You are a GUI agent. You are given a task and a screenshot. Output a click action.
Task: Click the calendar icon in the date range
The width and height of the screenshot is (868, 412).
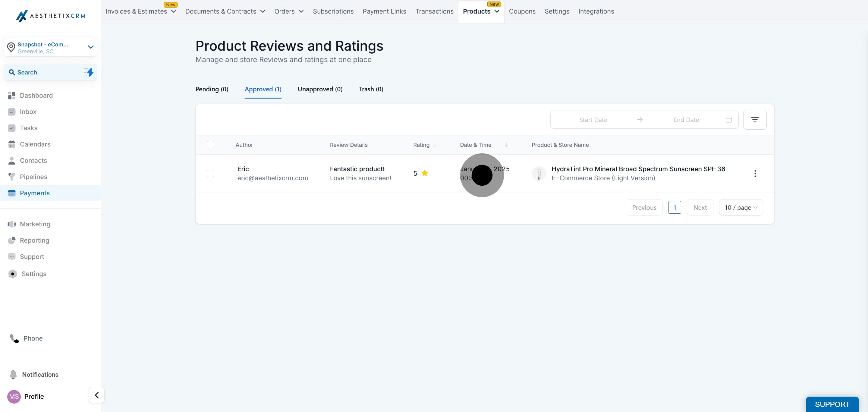point(728,120)
